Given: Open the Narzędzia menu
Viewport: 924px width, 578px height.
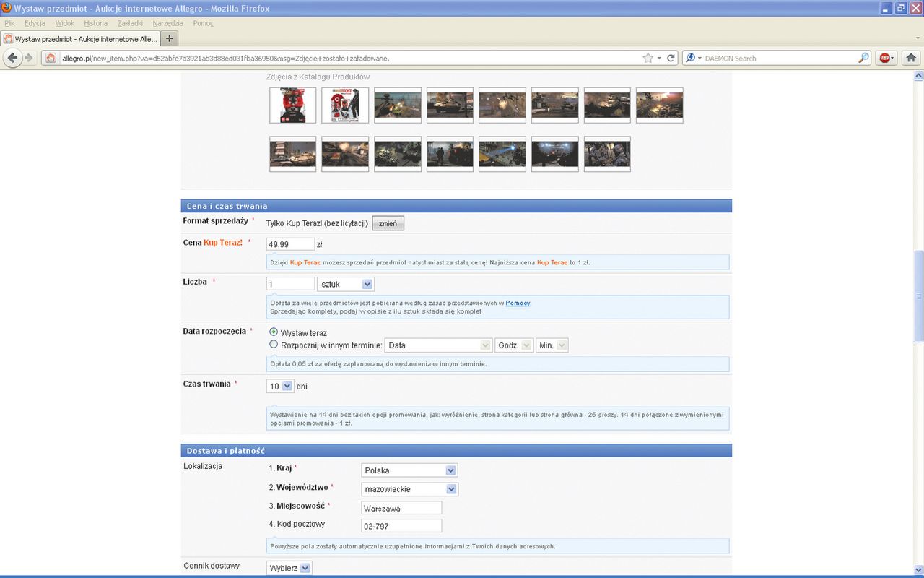Looking at the screenshot, I should tap(168, 23).
